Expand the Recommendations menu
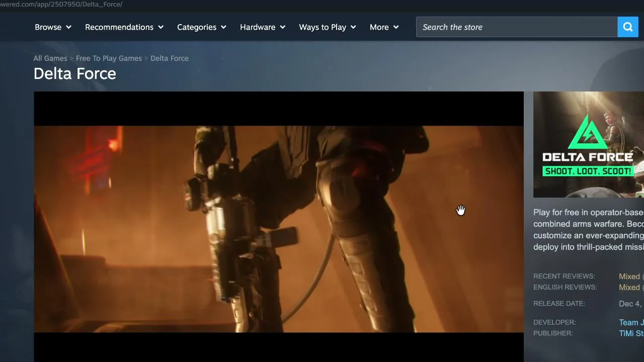Image resolution: width=644 pixels, height=362 pixels. tap(124, 27)
